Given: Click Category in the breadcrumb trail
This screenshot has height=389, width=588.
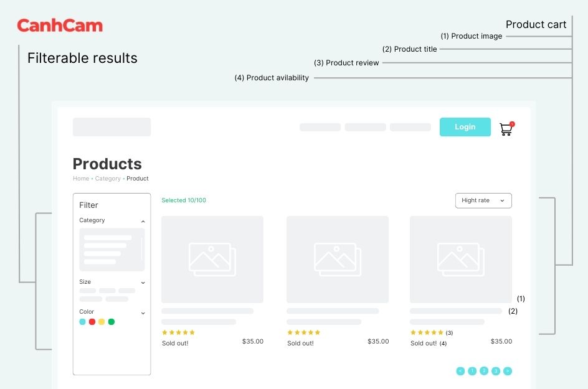Looking at the screenshot, I should click(107, 179).
